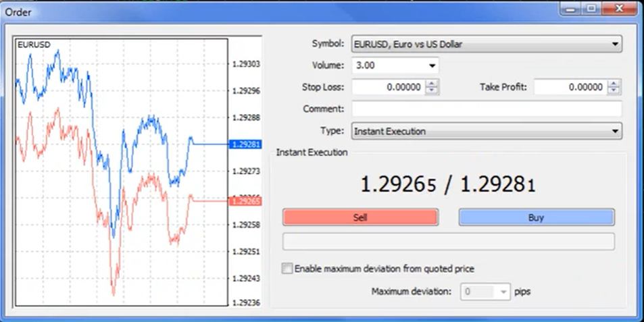Increase Stop Loss with up arrow
Image resolution: width=644 pixels, height=322 pixels.
tap(432, 84)
